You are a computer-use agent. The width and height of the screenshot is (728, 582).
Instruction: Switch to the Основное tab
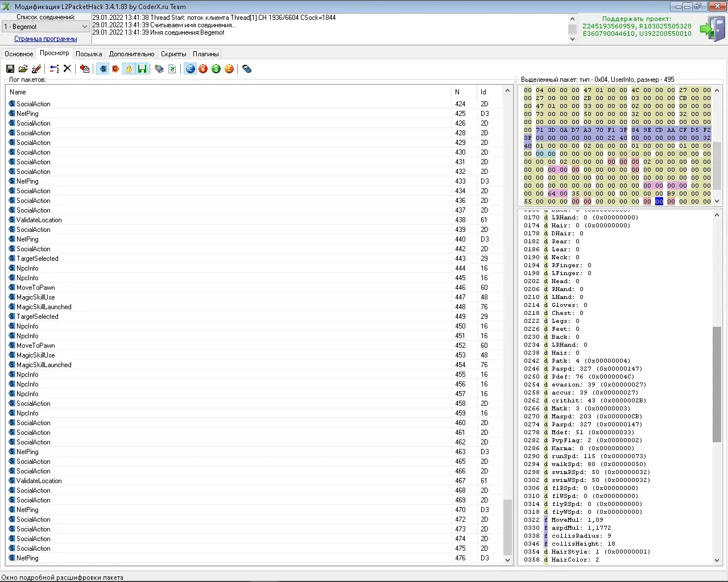pos(19,54)
